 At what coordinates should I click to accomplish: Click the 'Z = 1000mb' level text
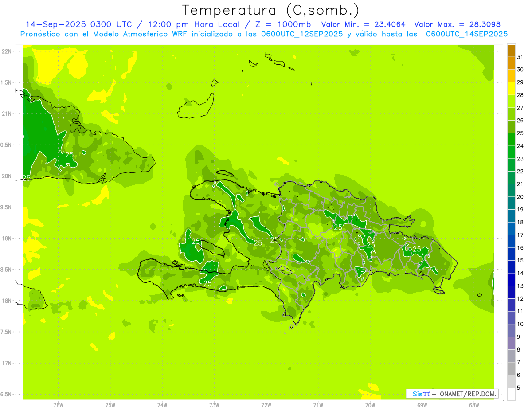[x=288, y=24]
